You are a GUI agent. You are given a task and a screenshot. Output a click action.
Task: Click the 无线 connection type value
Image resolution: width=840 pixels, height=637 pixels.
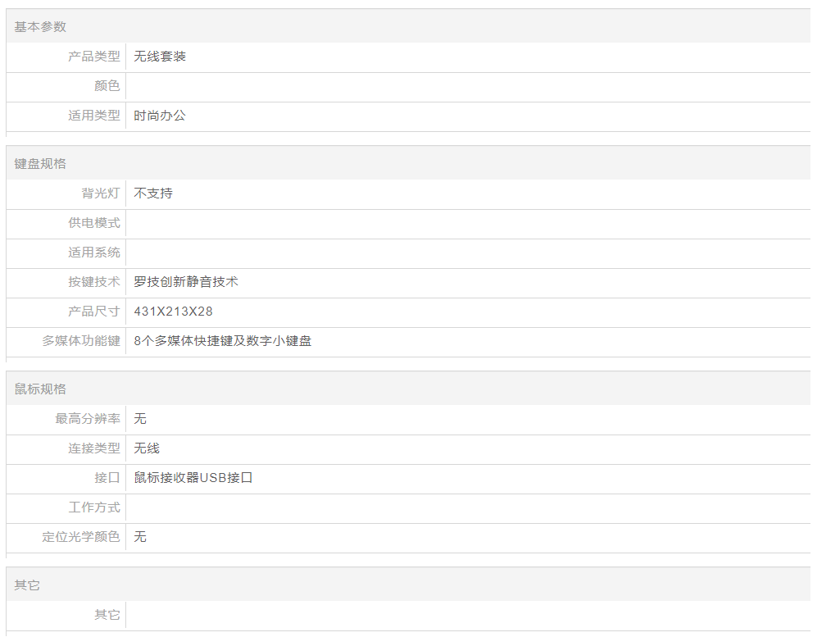pos(147,448)
